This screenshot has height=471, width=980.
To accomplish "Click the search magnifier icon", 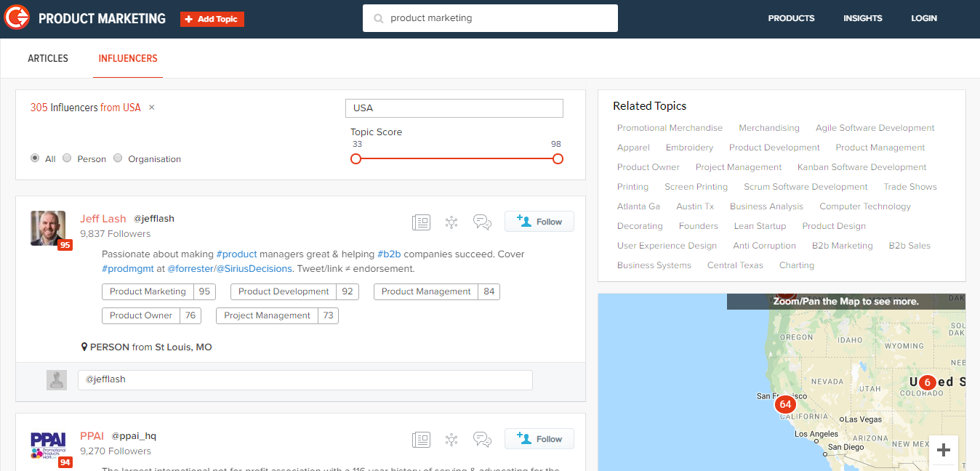I will (x=378, y=19).
